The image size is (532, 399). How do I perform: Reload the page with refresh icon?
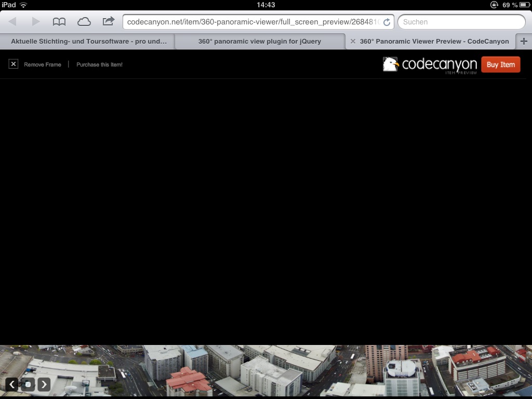point(387,22)
